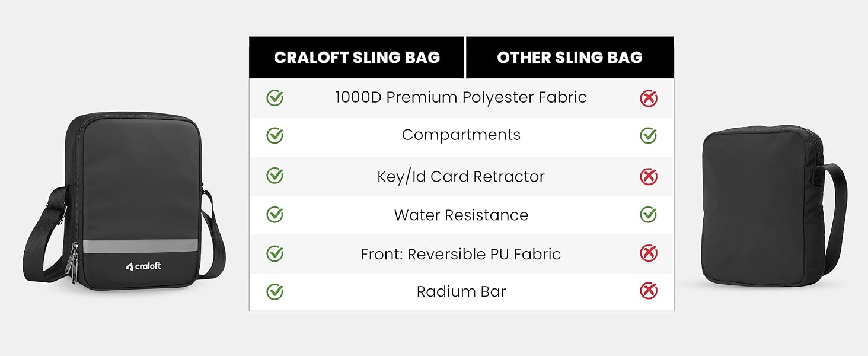Select the CRALOFT SLING BAG column header
This screenshot has height=356, width=868.
[357, 58]
